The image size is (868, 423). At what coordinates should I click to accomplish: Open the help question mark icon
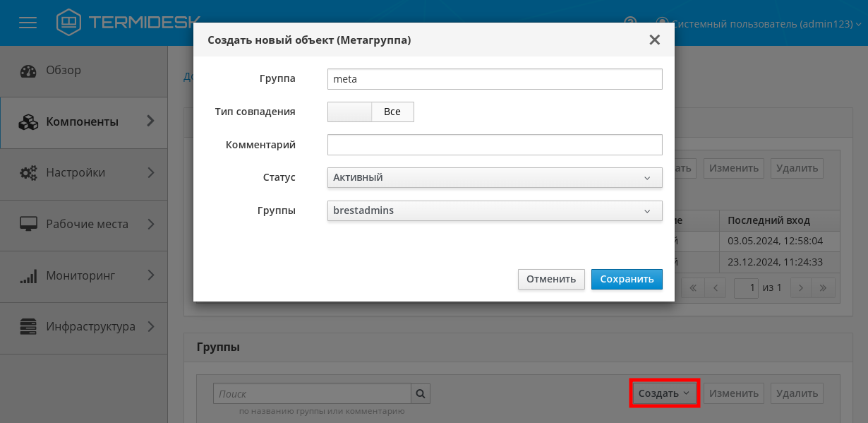(631, 23)
